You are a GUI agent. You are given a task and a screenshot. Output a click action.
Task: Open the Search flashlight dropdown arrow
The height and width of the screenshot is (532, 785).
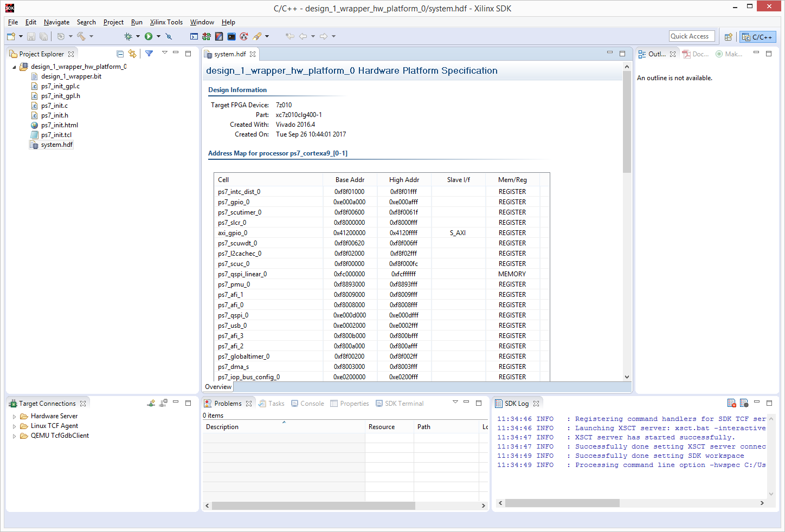267,36
